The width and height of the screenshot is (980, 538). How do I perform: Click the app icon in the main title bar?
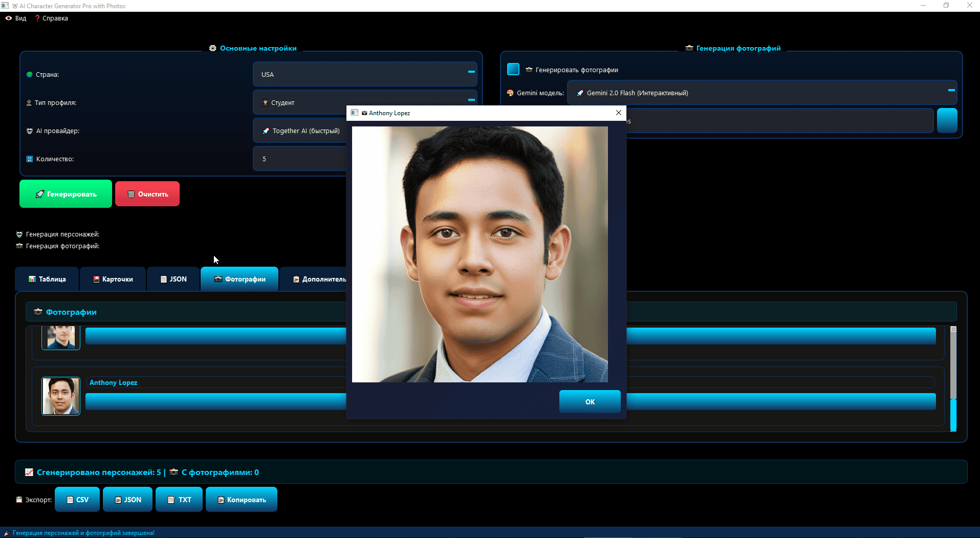click(x=5, y=6)
